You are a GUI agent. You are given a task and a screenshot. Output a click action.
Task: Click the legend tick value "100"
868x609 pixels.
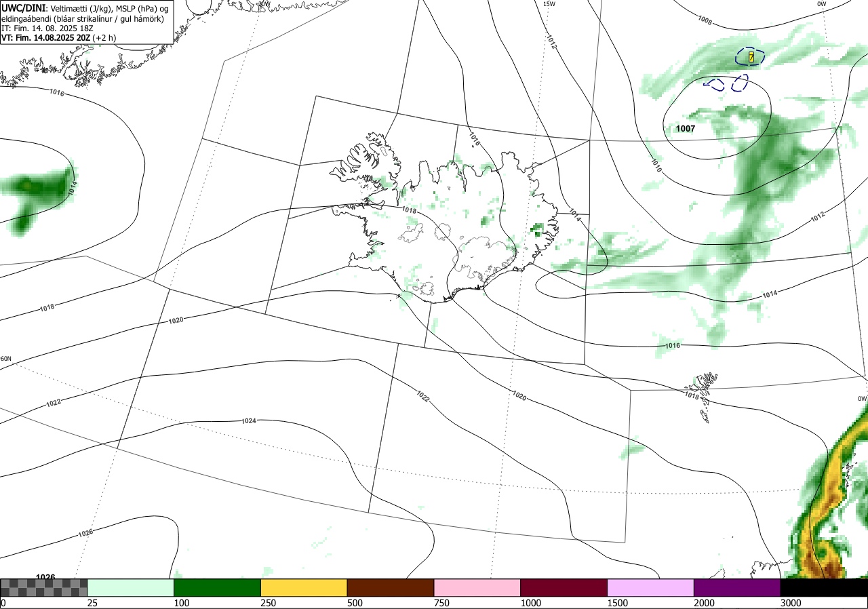pyautogui.click(x=182, y=603)
